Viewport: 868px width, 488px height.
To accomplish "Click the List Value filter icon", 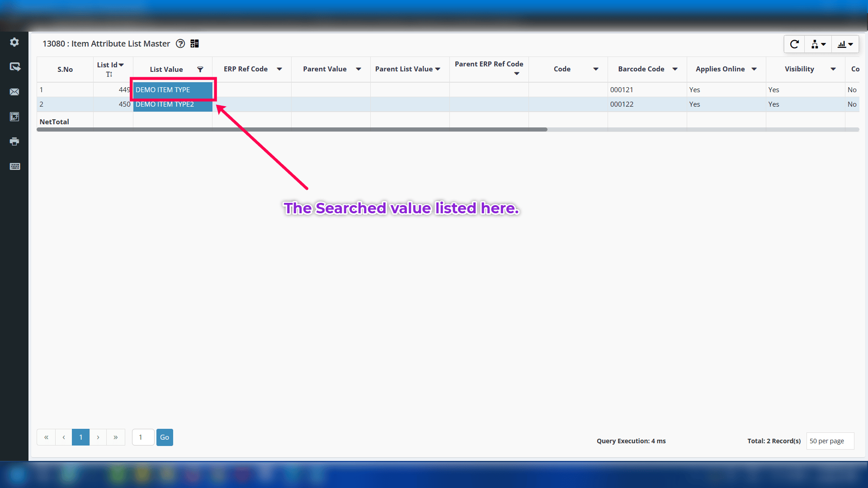I will [x=200, y=69].
